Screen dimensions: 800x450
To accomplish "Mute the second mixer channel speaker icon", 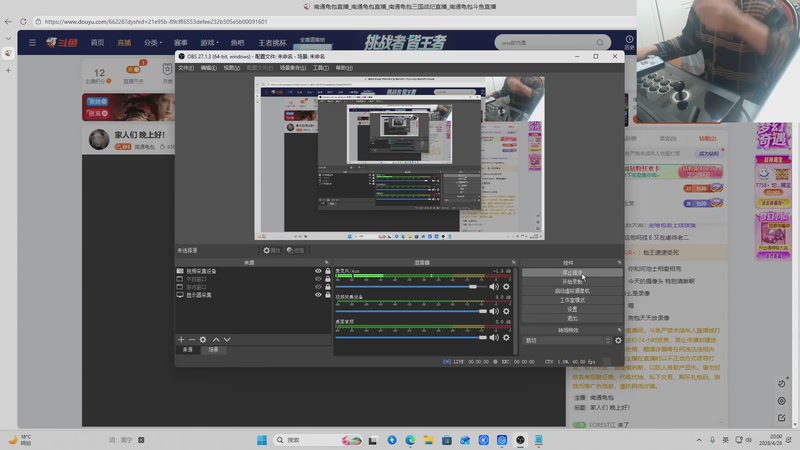I will (x=494, y=311).
